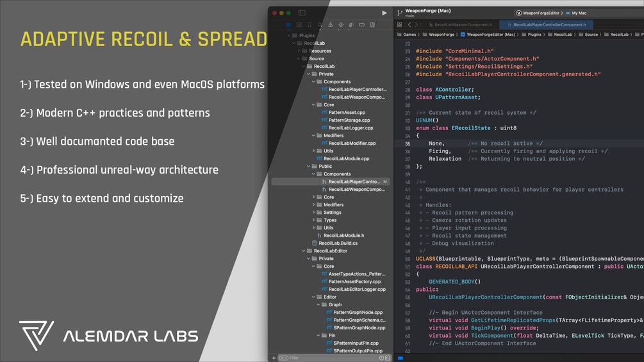
Task: Open the Breakpoint navigator icon
Action: (x=362, y=24)
